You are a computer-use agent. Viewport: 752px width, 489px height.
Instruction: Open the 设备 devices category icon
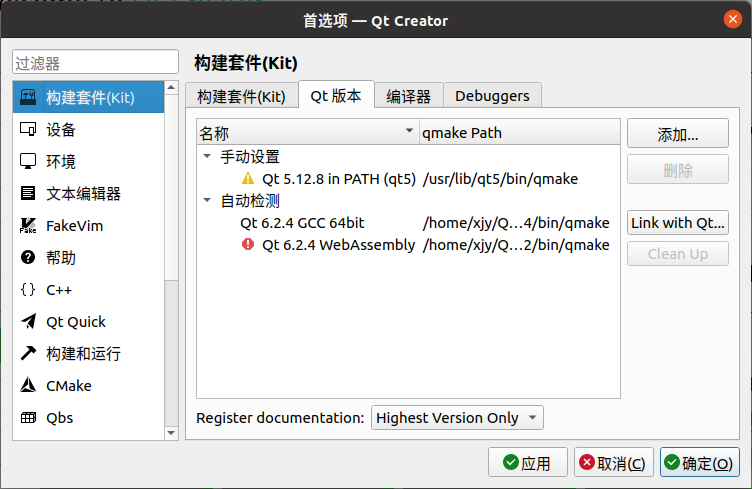click(x=28, y=129)
